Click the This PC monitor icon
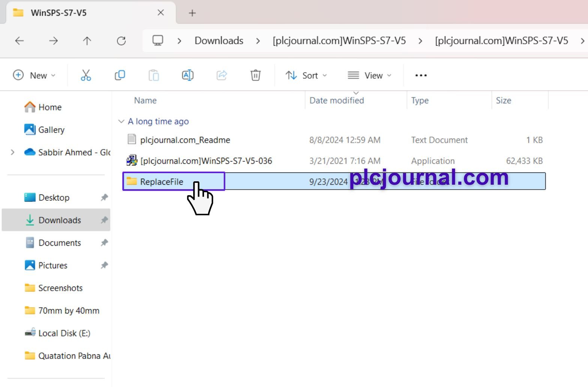Image resolution: width=588 pixels, height=387 pixels. [x=157, y=40]
